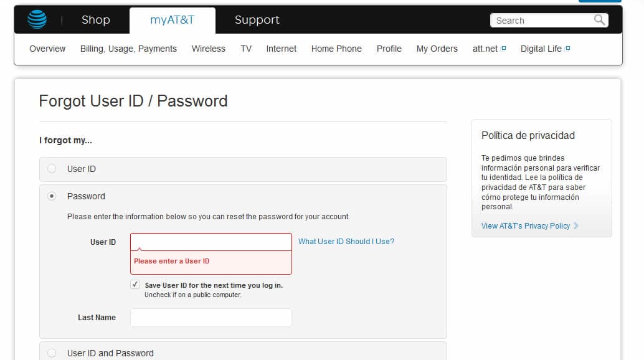
Task: Open Billing, Usage, Payments section
Action: point(128,48)
